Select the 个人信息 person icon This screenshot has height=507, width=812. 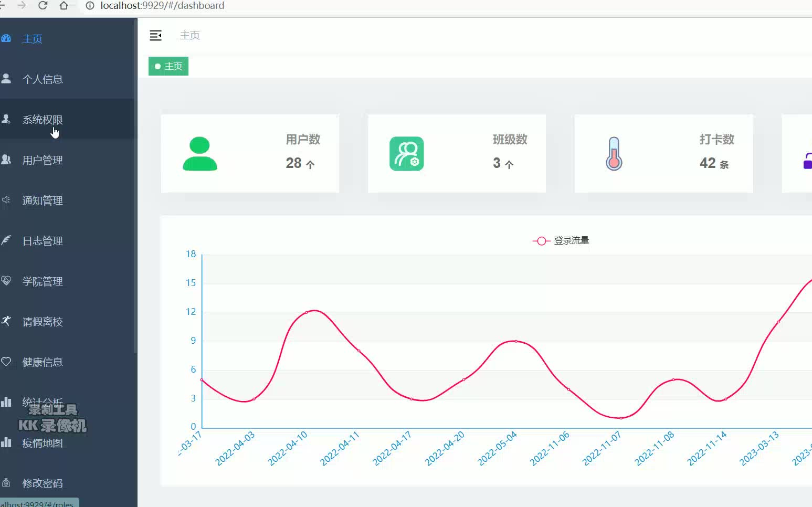tap(7, 79)
